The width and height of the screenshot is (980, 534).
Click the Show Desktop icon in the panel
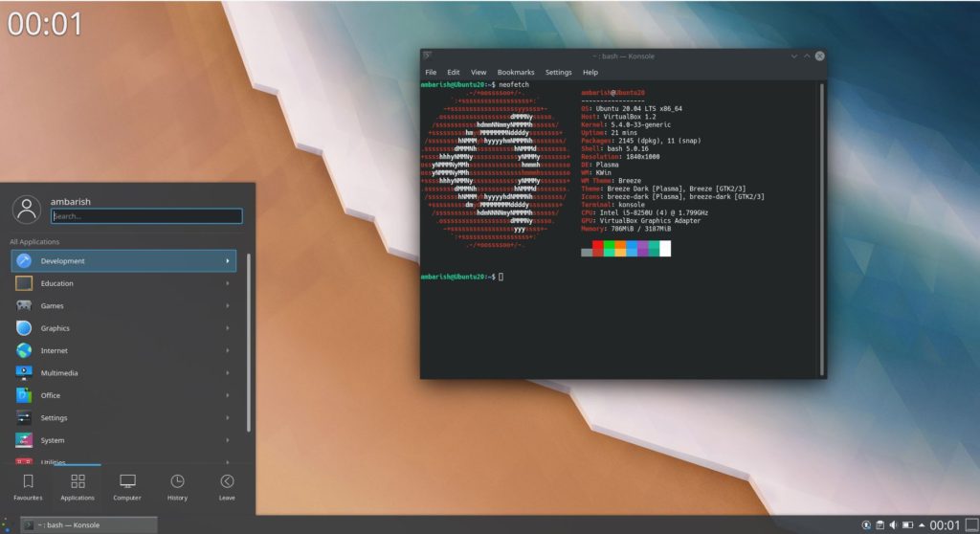(972, 525)
